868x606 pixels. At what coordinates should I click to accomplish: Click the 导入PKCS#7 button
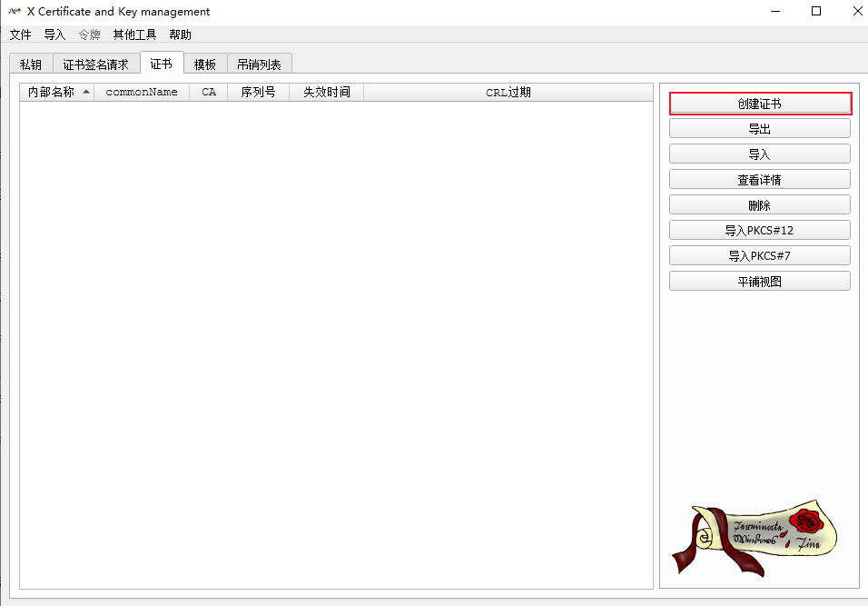(x=759, y=255)
